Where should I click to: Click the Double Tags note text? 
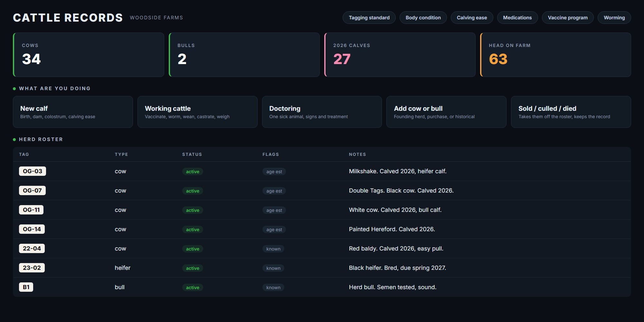coord(401,191)
